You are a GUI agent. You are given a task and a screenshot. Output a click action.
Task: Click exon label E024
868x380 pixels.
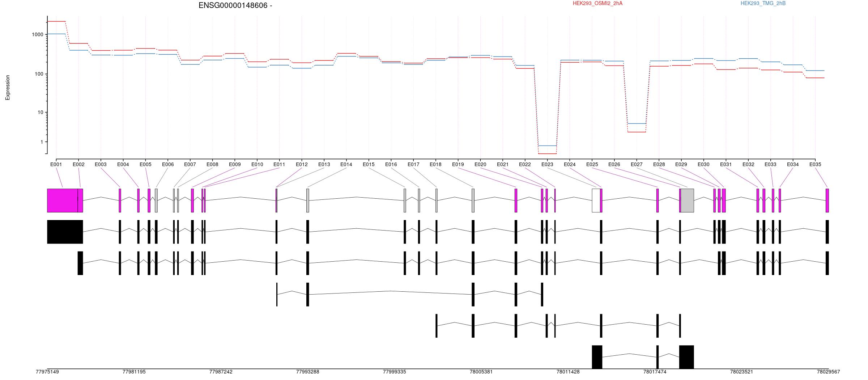coord(570,164)
